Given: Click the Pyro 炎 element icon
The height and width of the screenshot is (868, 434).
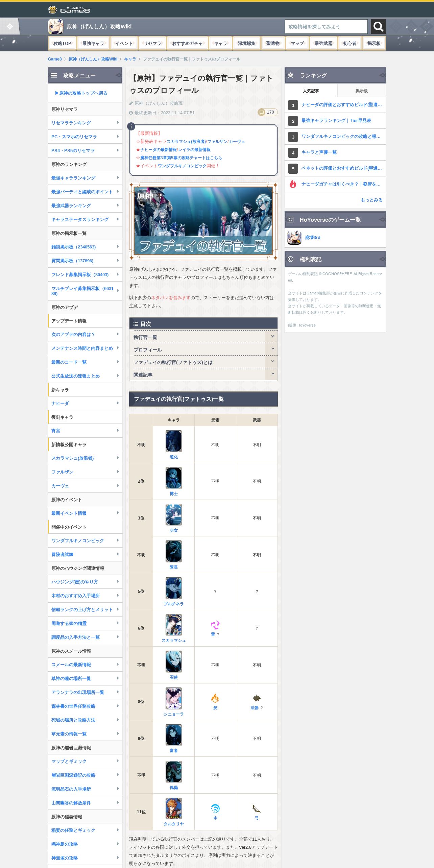Looking at the screenshot, I should [215, 698].
